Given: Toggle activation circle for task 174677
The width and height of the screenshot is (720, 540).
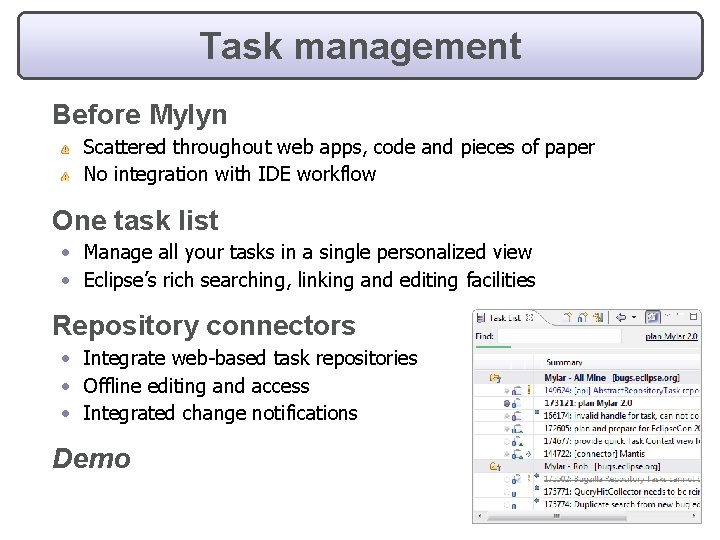Looking at the screenshot, I should tap(506, 442).
